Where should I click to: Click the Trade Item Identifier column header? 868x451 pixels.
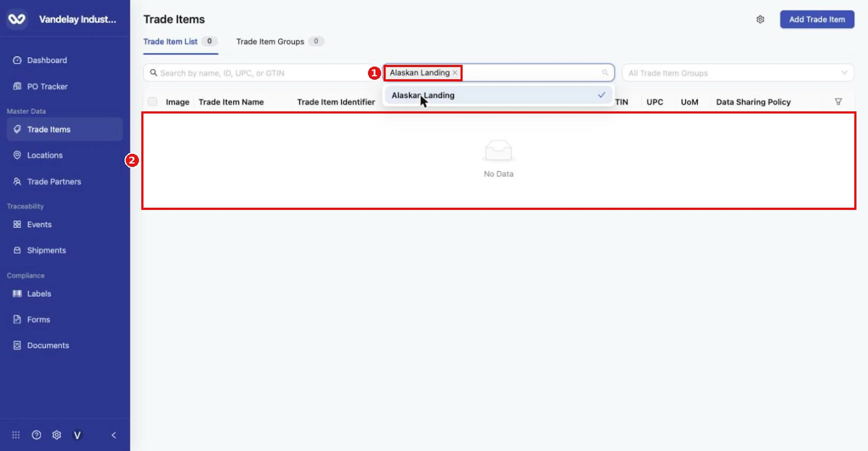coord(336,102)
